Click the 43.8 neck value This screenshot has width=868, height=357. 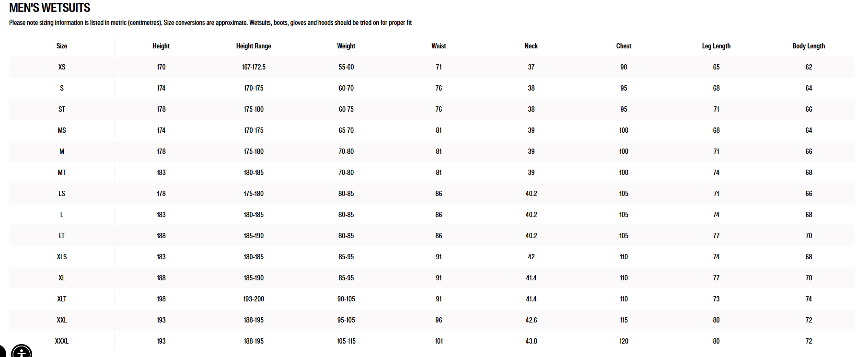coord(531,341)
